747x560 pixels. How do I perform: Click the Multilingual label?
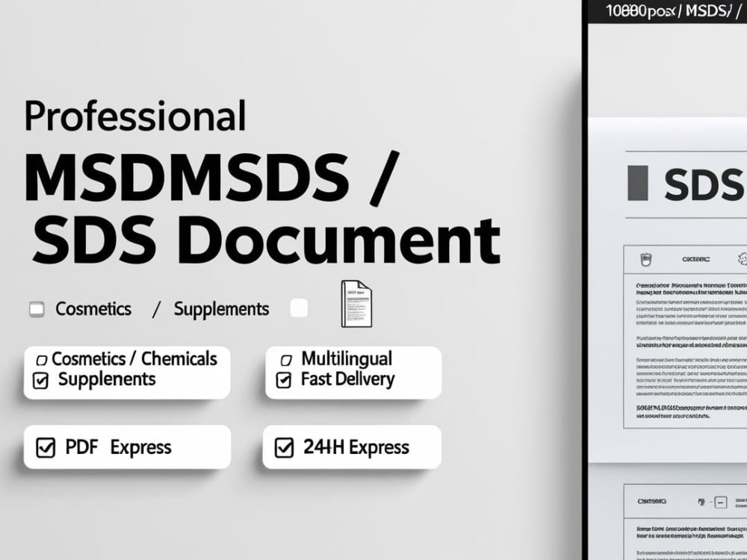point(347,358)
